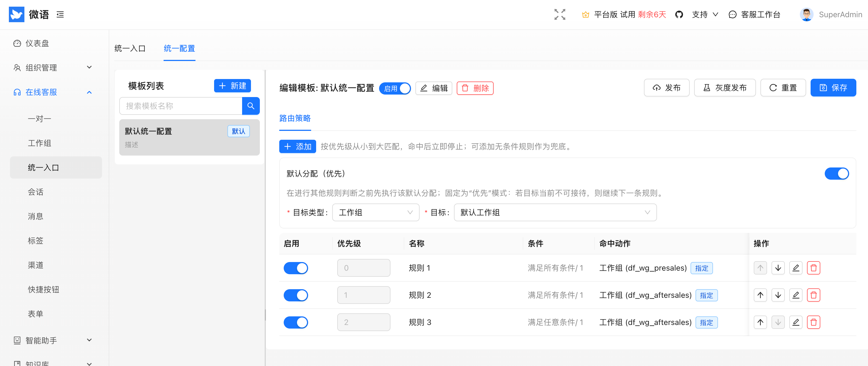Open the 目标类型 工作组 dropdown
The image size is (868, 366).
point(375,212)
